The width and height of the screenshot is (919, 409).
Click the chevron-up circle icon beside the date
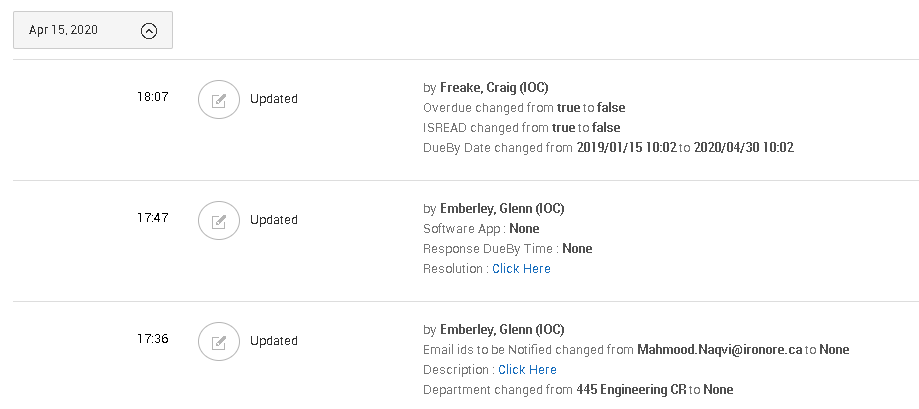[149, 30]
